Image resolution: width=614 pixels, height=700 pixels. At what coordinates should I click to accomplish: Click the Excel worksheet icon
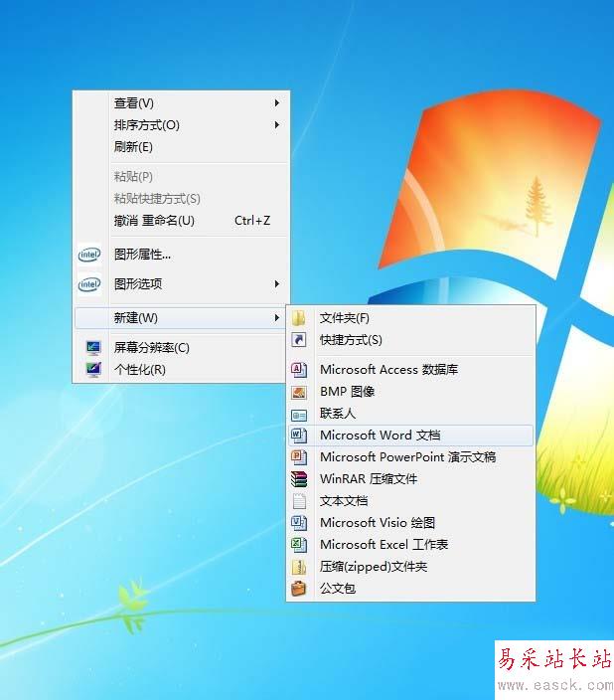pos(299,544)
